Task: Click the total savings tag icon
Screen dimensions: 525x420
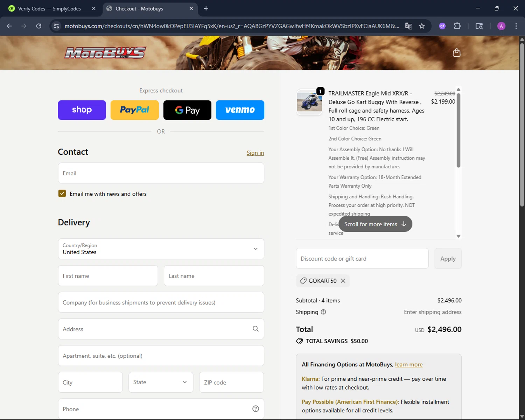Action: (300, 341)
